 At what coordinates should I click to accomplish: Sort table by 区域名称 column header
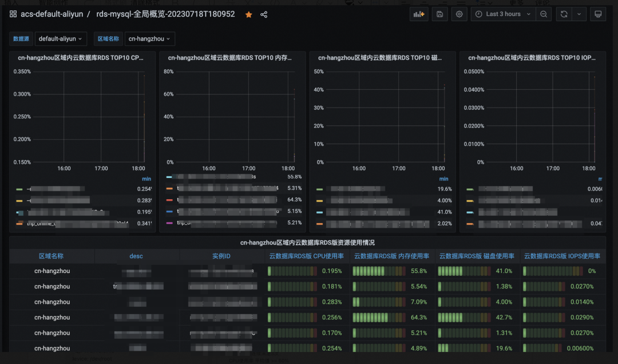[51, 256]
